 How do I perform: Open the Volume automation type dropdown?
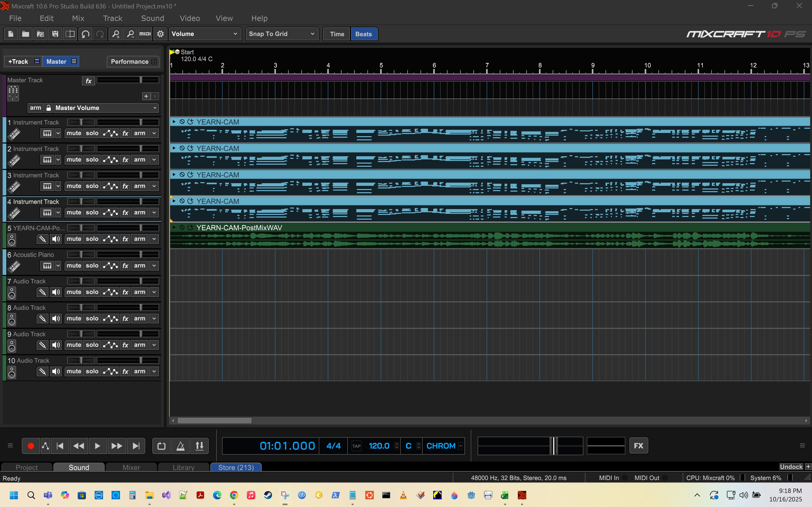[205, 34]
